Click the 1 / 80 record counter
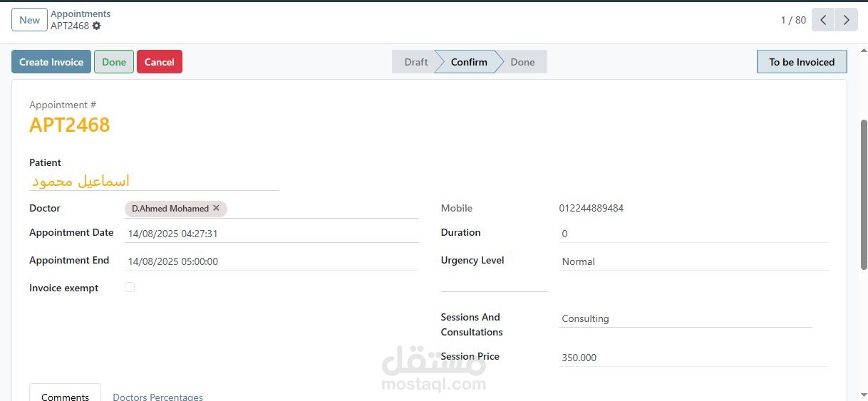This screenshot has width=868, height=401. point(793,20)
